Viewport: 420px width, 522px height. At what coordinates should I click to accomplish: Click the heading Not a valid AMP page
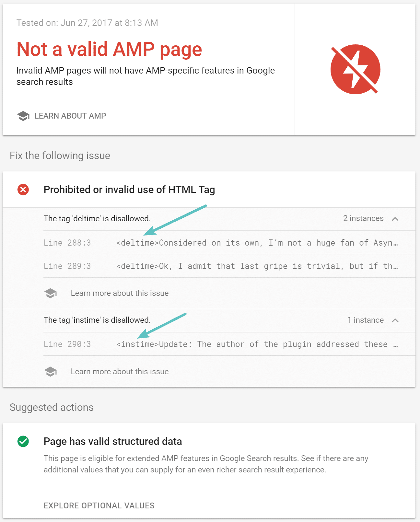click(109, 49)
